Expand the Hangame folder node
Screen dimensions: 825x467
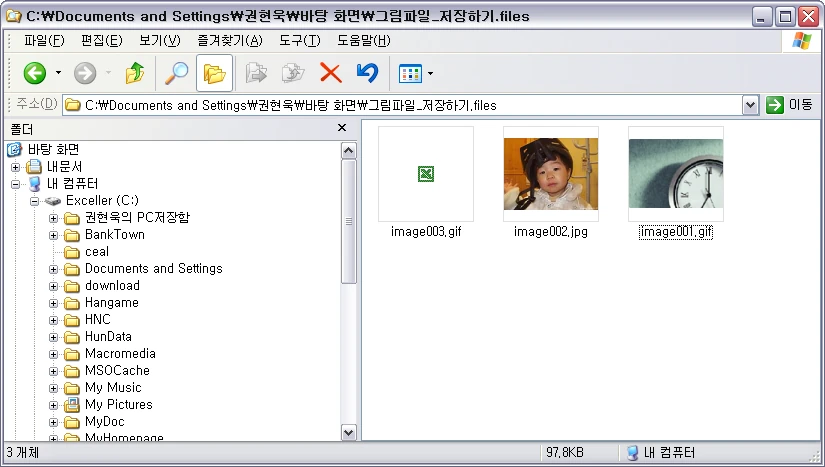(54, 303)
